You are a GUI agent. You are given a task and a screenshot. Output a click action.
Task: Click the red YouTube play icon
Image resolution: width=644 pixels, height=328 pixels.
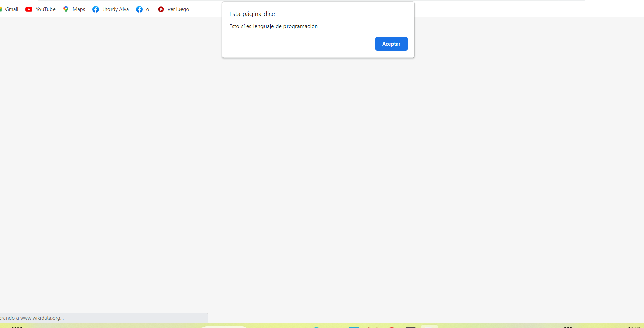(29, 9)
